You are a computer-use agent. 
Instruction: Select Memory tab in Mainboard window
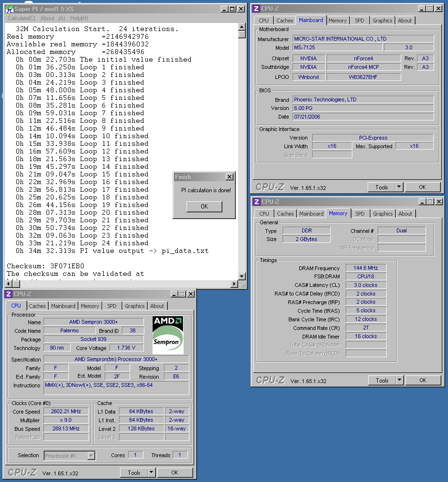(338, 21)
